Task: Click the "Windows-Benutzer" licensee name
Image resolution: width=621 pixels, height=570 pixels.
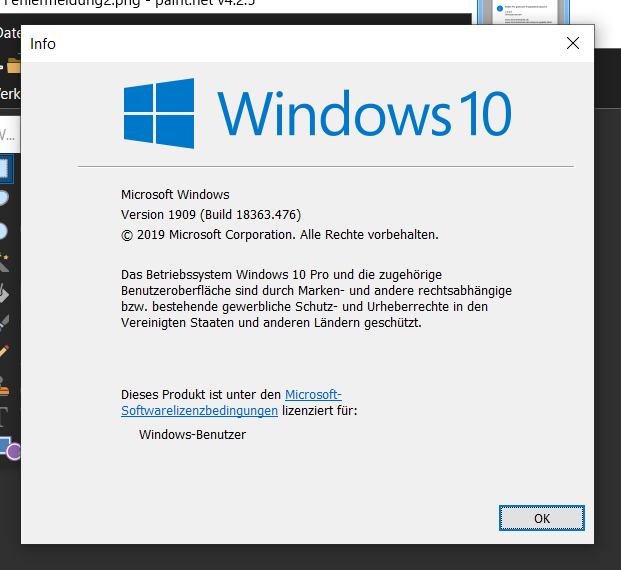Action: click(x=192, y=435)
